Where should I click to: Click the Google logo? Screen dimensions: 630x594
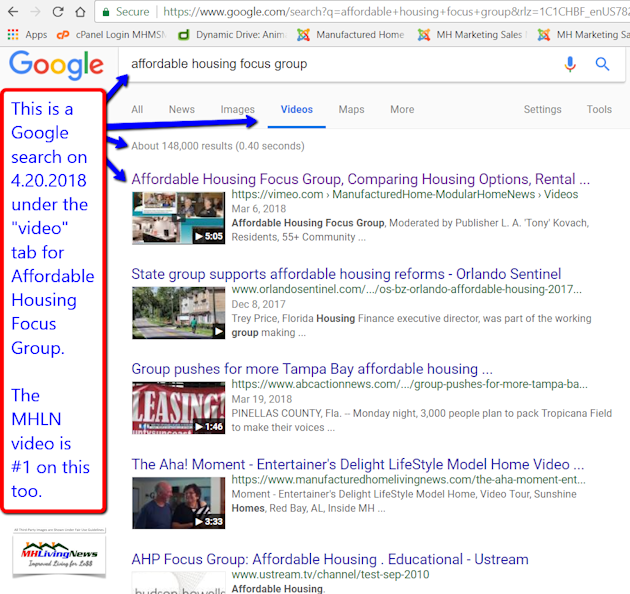point(56,64)
